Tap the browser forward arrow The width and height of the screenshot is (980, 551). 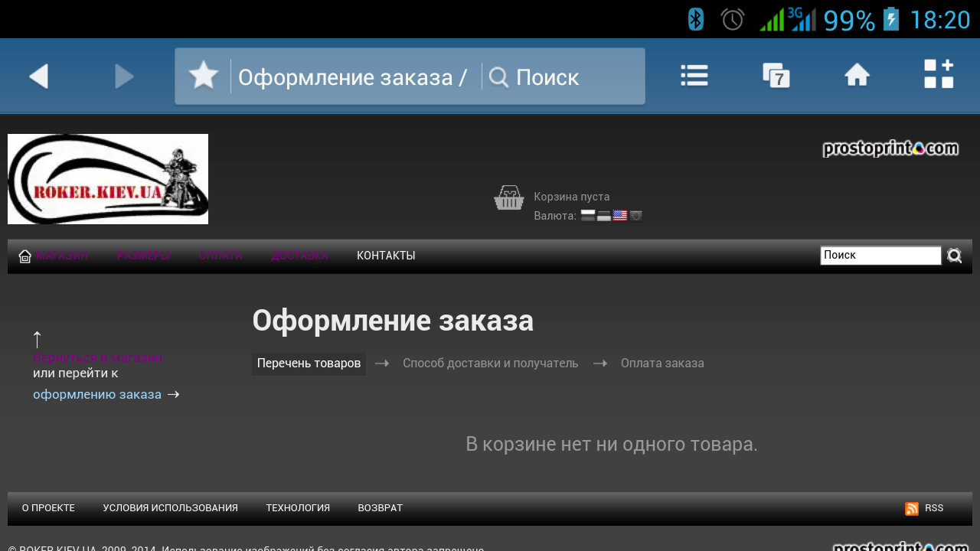point(124,77)
